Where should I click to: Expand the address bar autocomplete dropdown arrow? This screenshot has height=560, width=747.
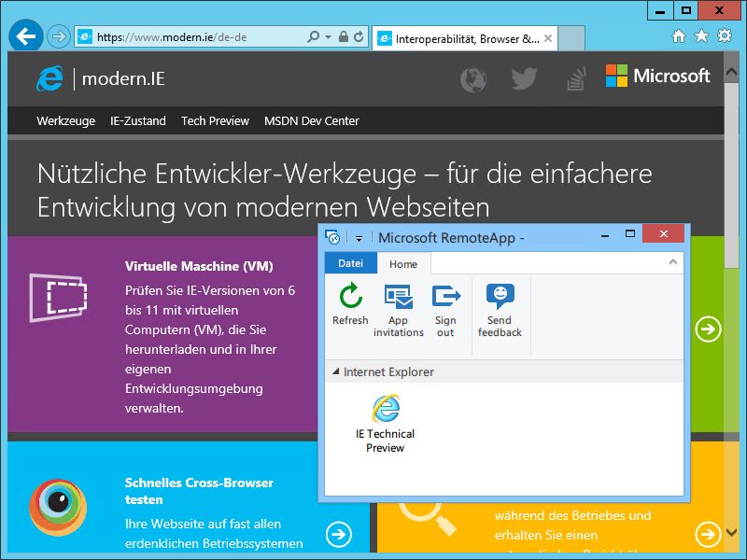(329, 36)
